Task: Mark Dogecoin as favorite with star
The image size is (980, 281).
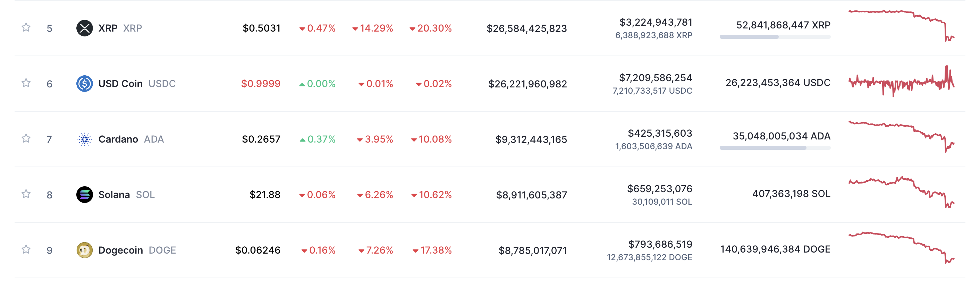Action: click(26, 249)
